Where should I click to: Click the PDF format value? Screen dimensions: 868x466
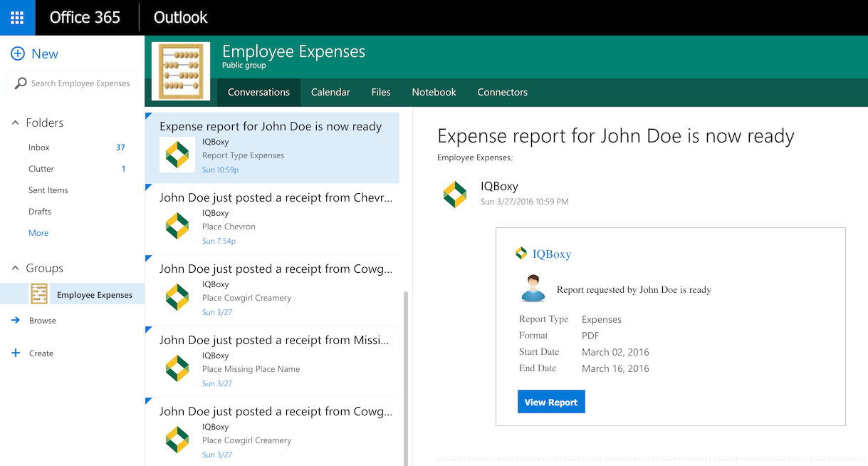point(590,336)
